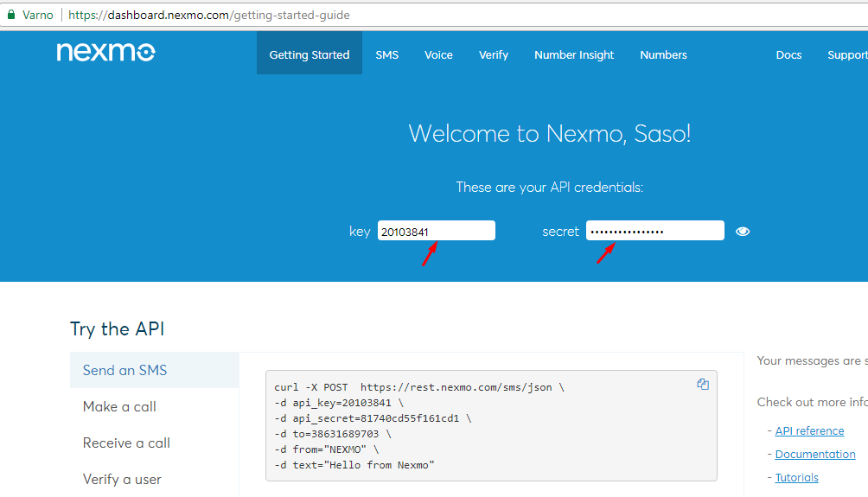Select the Verify a user option
Image resolution: width=868 pixels, height=497 pixels.
coord(122,480)
